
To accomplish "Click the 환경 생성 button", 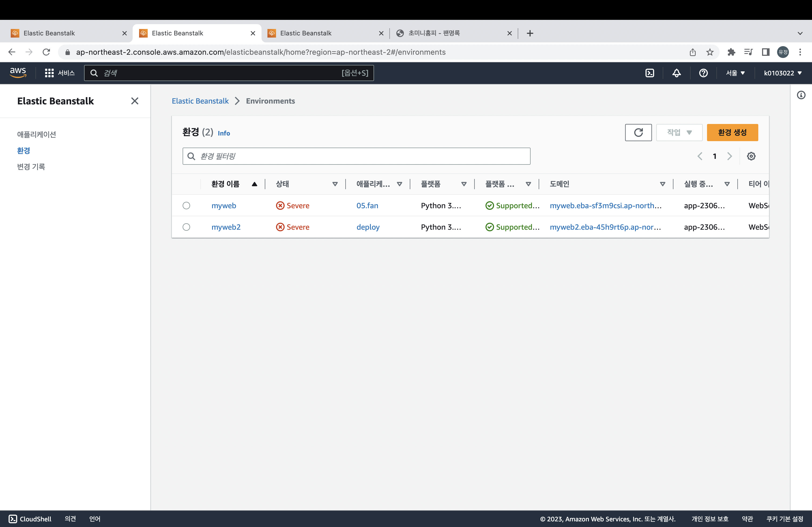I will [733, 132].
